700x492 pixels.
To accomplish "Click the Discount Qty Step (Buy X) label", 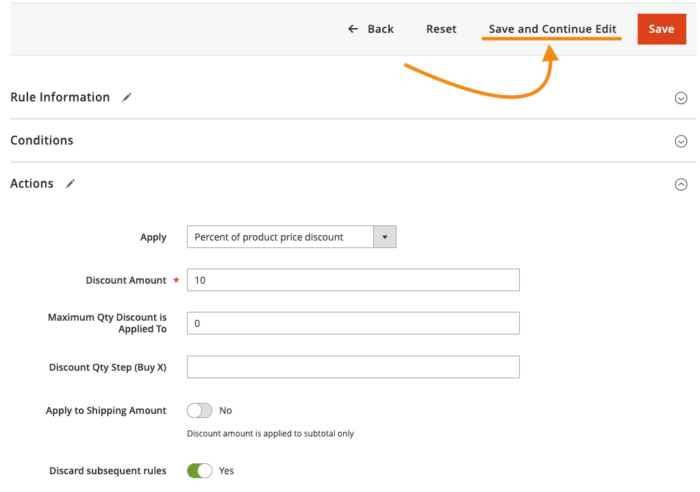I will click(108, 367).
